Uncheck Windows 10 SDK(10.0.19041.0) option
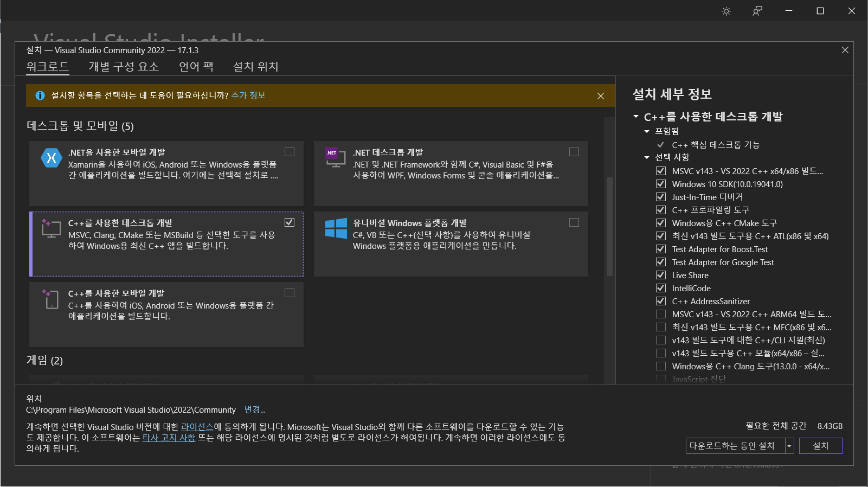 661,184
